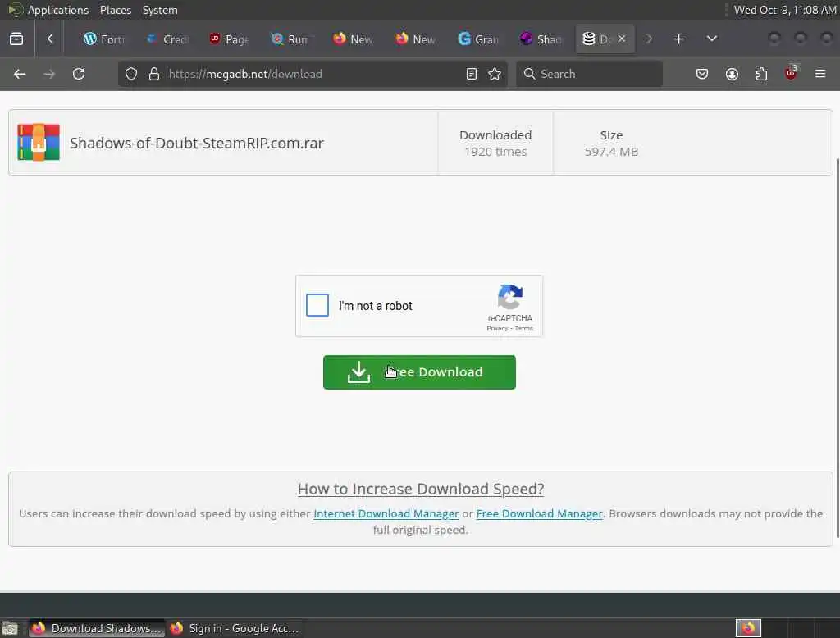This screenshot has width=840, height=638.
Task: Click show desktop icon in bottom panel
Action: point(10,628)
